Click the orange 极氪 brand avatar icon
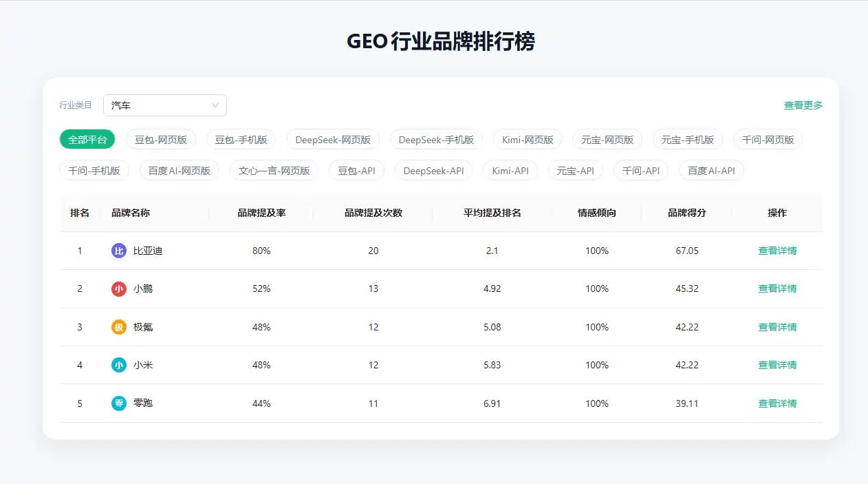The width and height of the screenshot is (868, 484). click(119, 327)
